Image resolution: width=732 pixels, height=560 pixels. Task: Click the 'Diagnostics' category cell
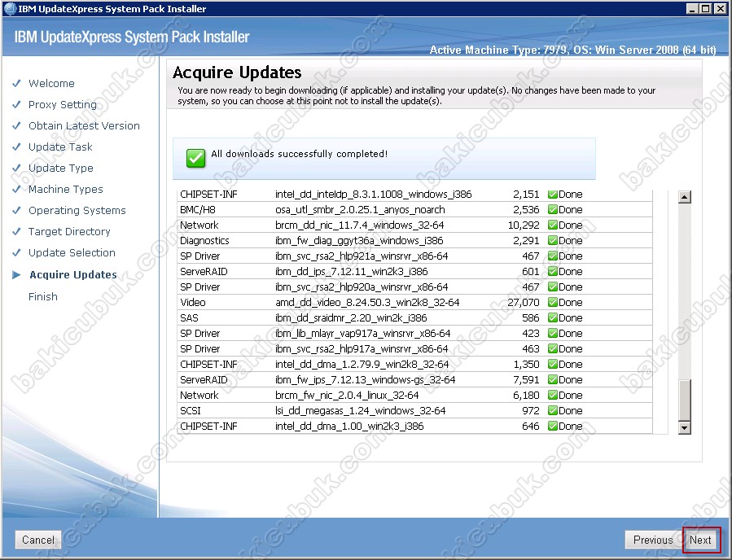coord(204,240)
